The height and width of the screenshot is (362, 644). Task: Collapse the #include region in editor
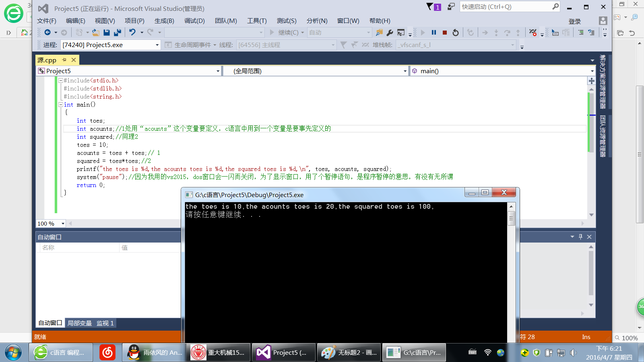pyautogui.click(x=60, y=80)
